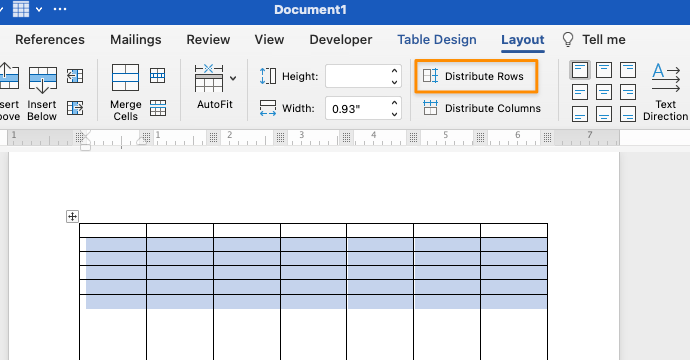The width and height of the screenshot is (690, 360).
Task: Select Align Bottom Center cell alignment
Action: 604,114
